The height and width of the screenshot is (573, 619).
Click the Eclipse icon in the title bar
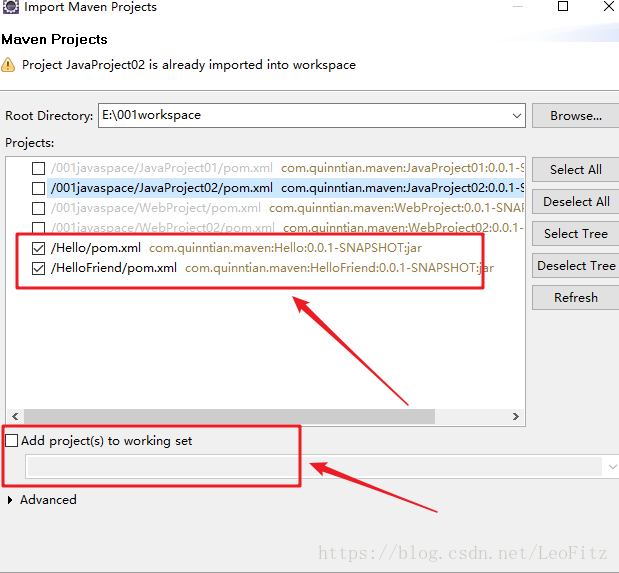[10, 6]
